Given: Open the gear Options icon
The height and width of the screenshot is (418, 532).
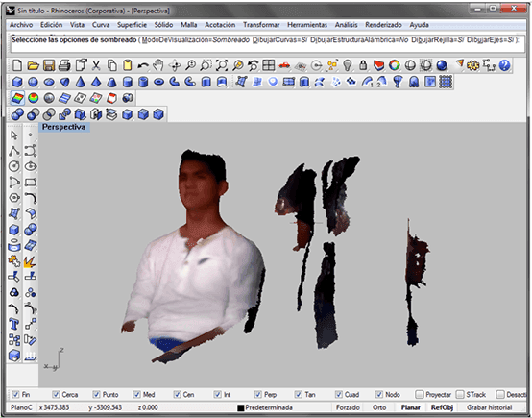Looking at the screenshot, I should (473, 65).
